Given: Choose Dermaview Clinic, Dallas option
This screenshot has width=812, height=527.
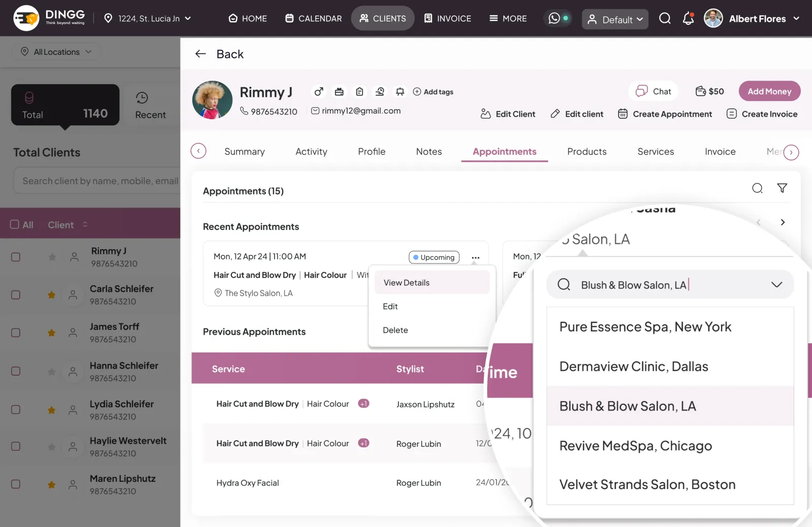Looking at the screenshot, I should (x=670, y=367).
